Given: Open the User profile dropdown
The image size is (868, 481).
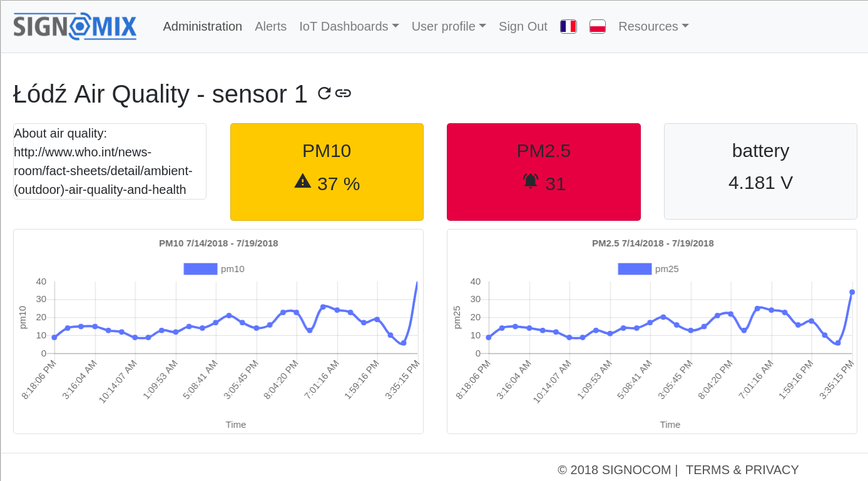Looking at the screenshot, I should click(x=448, y=26).
